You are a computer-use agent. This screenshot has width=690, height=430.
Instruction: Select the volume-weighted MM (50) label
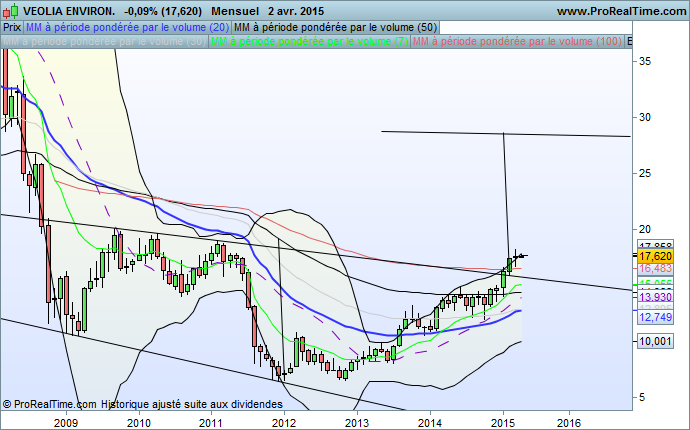(x=335, y=27)
